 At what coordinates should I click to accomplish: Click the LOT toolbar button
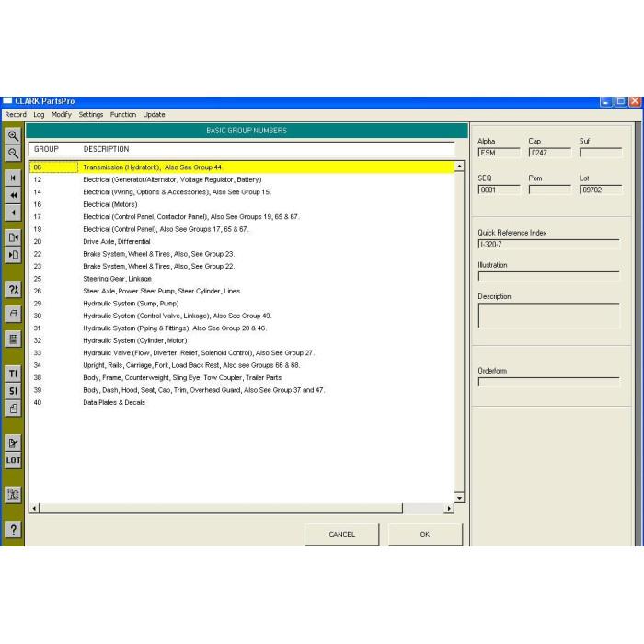13,460
